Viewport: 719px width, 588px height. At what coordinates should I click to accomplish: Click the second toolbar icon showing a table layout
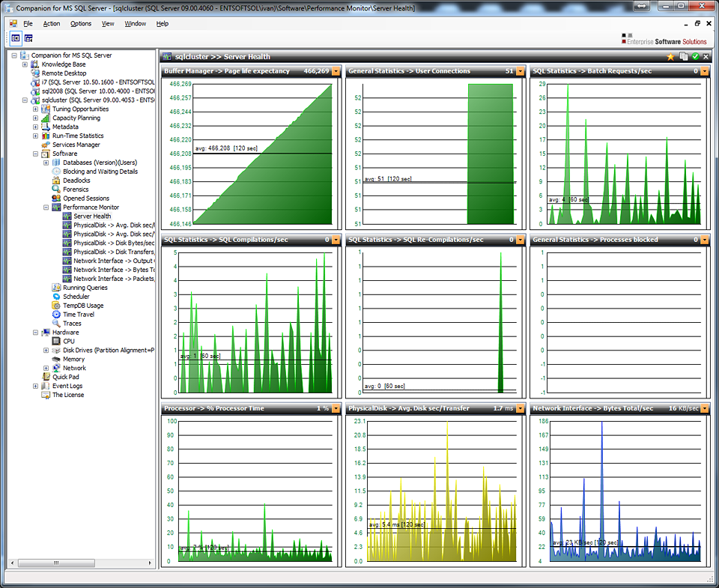click(28, 38)
